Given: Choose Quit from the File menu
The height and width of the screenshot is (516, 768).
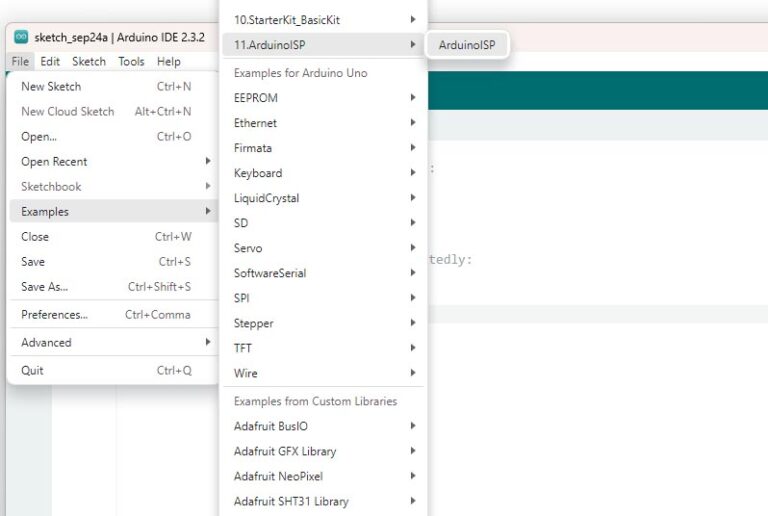Looking at the screenshot, I should 113,371.
